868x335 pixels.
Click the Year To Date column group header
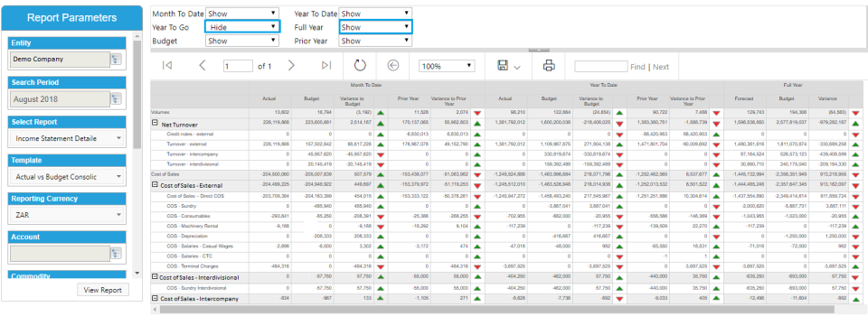click(604, 85)
